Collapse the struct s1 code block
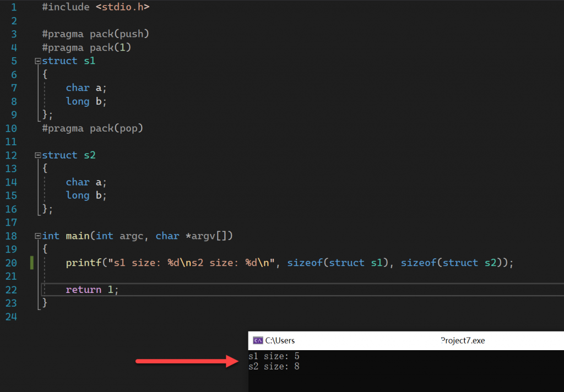 (37, 61)
